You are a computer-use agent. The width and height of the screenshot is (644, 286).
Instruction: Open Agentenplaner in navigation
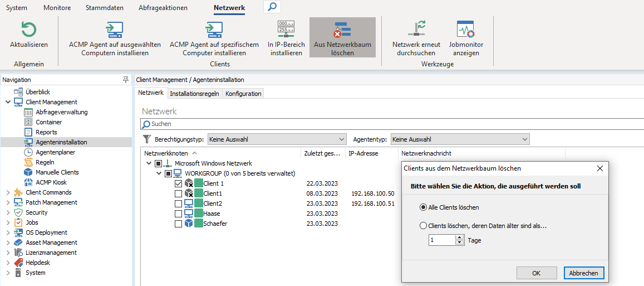coord(56,152)
